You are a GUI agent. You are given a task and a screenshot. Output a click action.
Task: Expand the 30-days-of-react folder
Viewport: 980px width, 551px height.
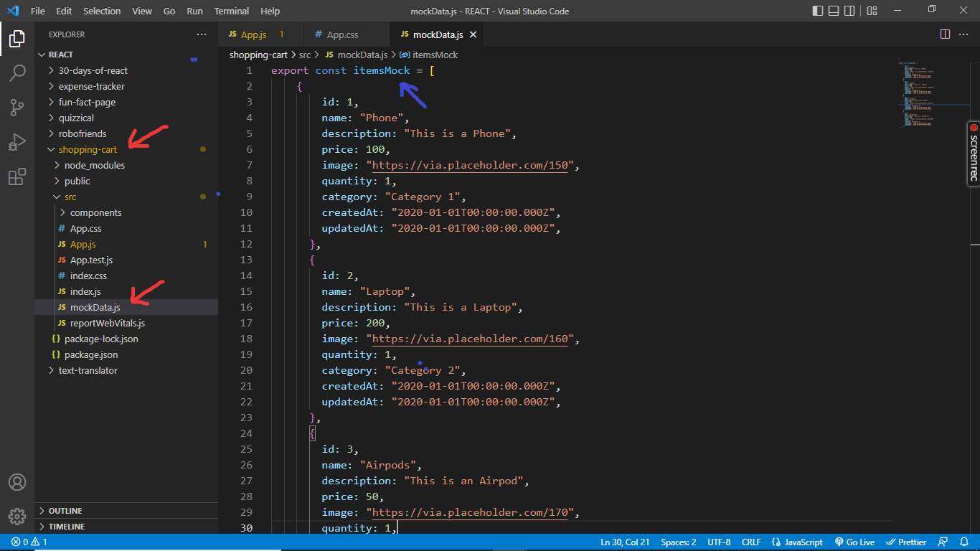(126, 70)
